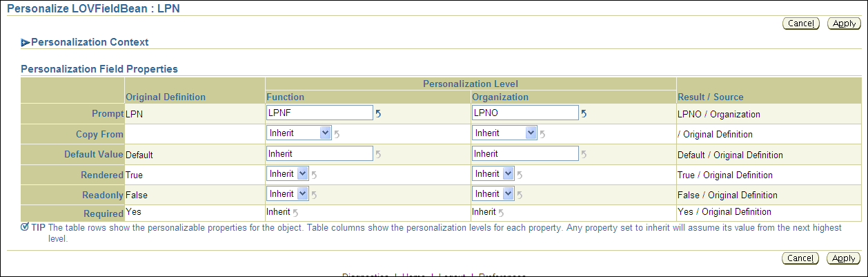Select the 'LPNO / Organization' result text

pyautogui.click(x=720, y=115)
